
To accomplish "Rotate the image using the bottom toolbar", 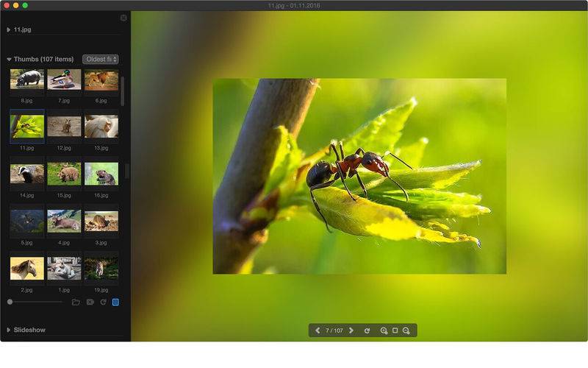I will [x=367, y=330].
